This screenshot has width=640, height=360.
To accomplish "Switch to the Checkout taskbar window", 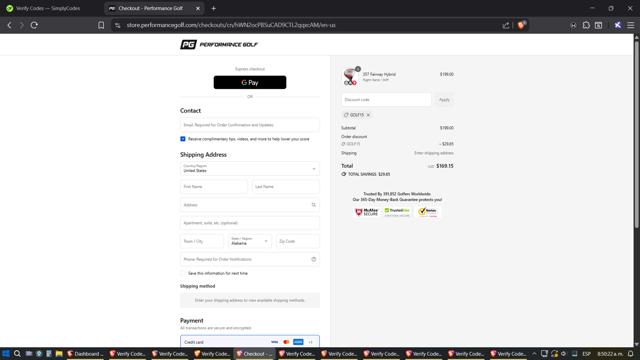I will click(x=254, y=353).
